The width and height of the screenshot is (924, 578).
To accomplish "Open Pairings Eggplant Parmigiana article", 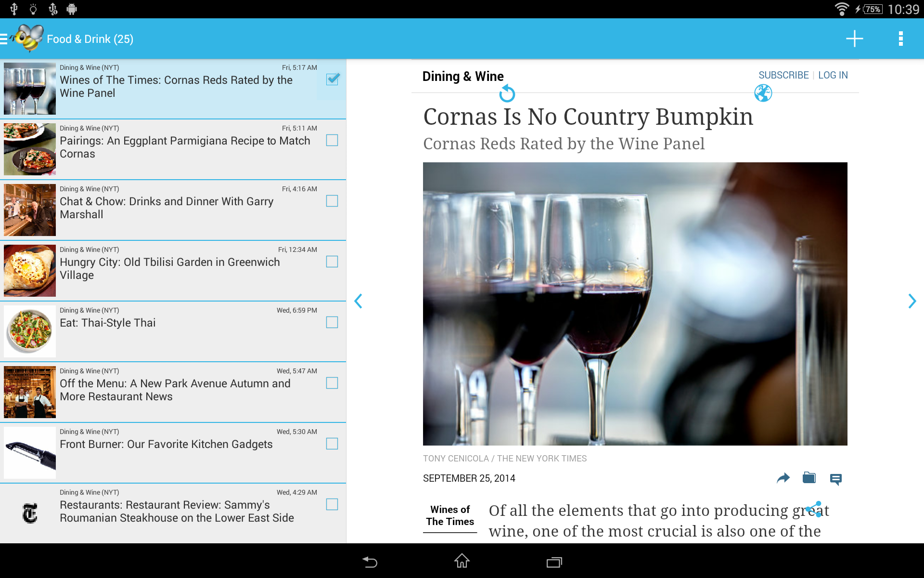I will coord(173,149).
